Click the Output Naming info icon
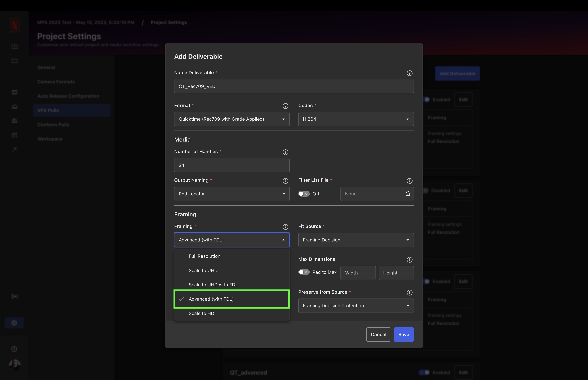The height and width of the screenshot is (380, 588). (x=285, y=181)
